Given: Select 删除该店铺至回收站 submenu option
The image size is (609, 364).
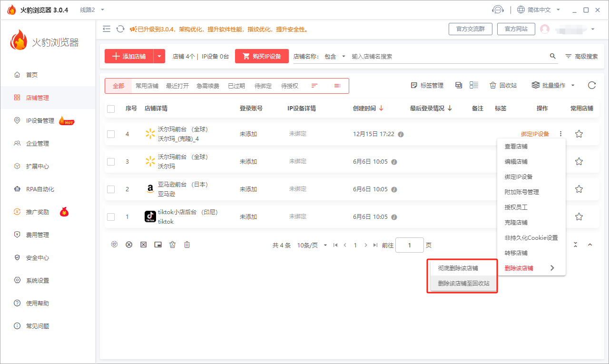Looking at the screenshot, I should 463,284.
